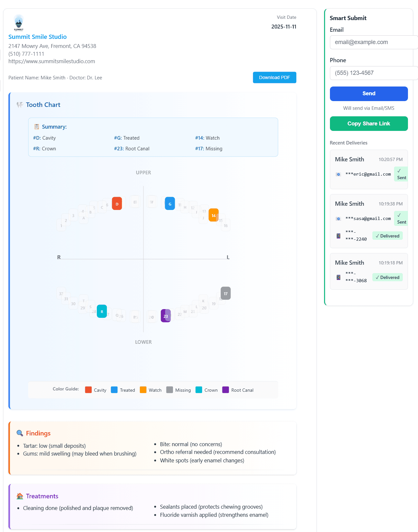Screen dimensions: 418x532
Task: Click the Recent Deliveries heading
Action: [x=349, y=143]
